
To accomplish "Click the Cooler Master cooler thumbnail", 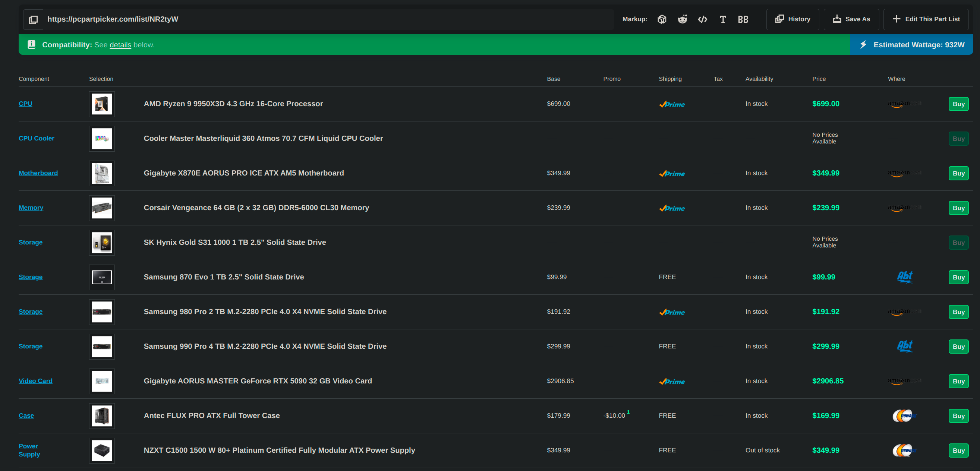I will [102, 139].
